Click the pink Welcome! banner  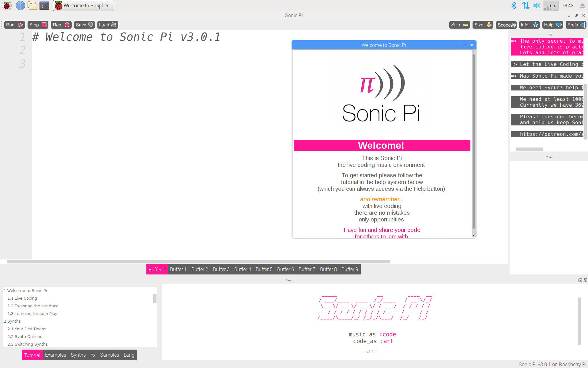382,145
